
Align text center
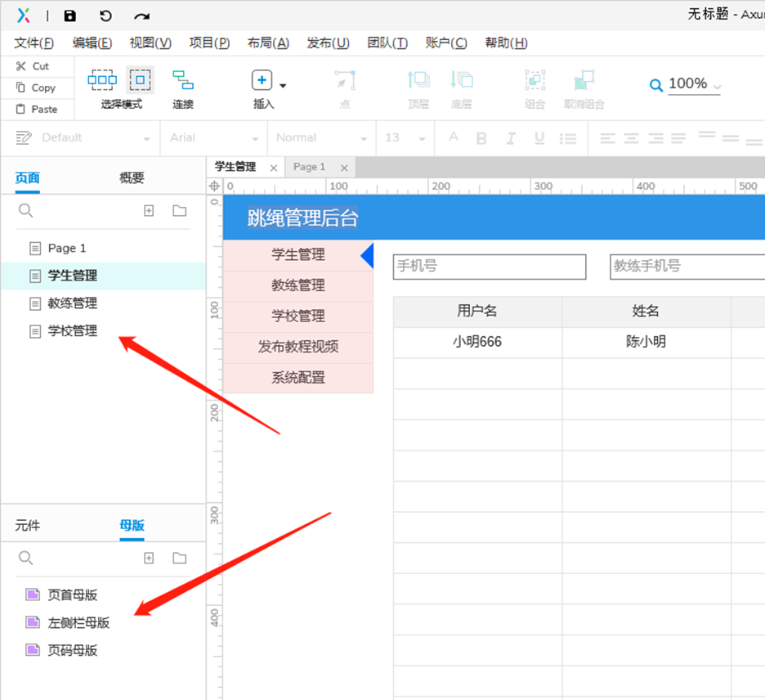(x=631, y=138)
